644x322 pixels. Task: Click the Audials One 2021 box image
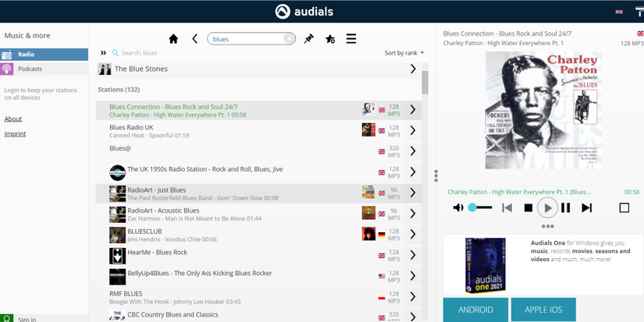(486, 265)
